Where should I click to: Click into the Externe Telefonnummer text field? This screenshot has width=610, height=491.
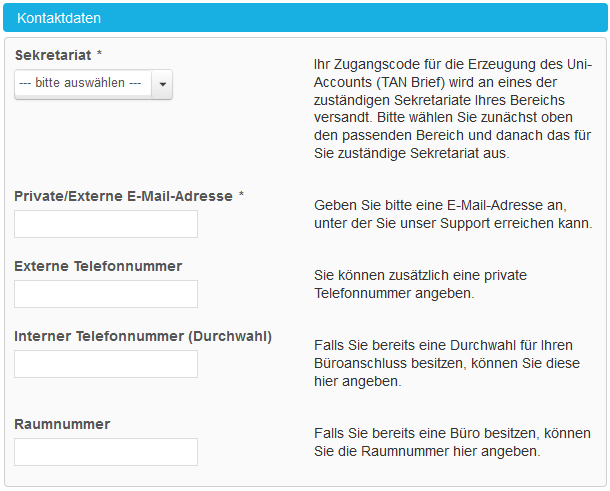tap(106, 294)
